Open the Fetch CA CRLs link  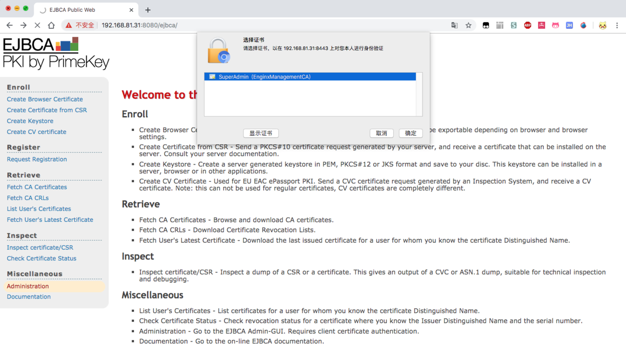tap(28, 198)
